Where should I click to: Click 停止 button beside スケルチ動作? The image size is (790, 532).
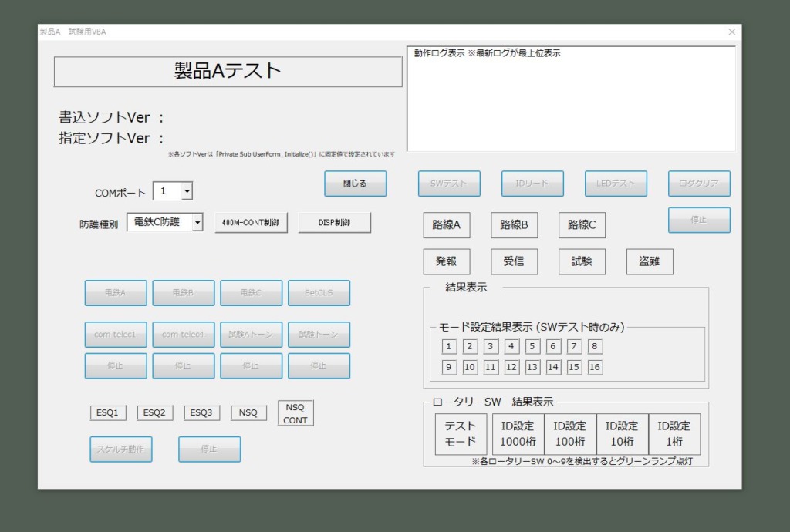pyautogui.click(x=210, y=450)
